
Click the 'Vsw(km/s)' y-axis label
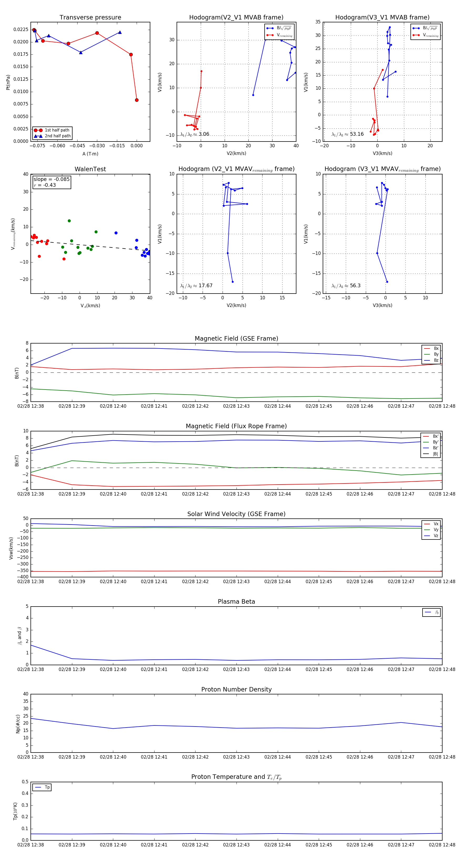pyautogui.click(x=11, y=548)
